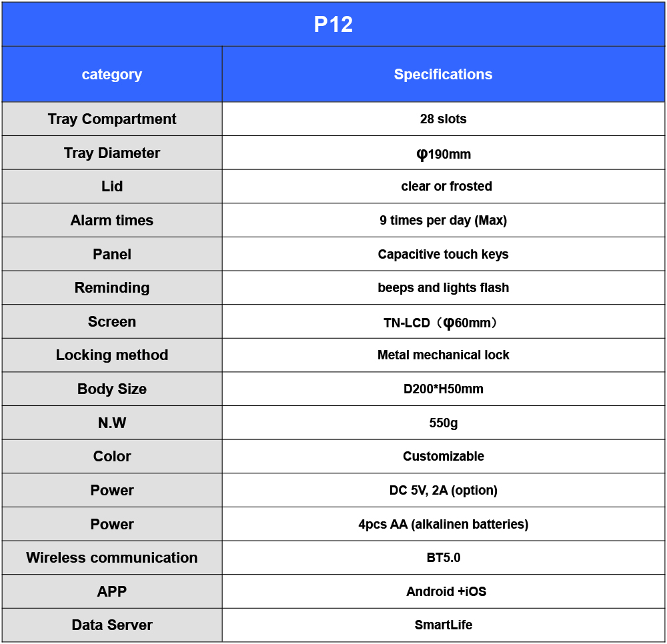
Task: Select the 'Wireless communication' row label
Action: (112, 558)
